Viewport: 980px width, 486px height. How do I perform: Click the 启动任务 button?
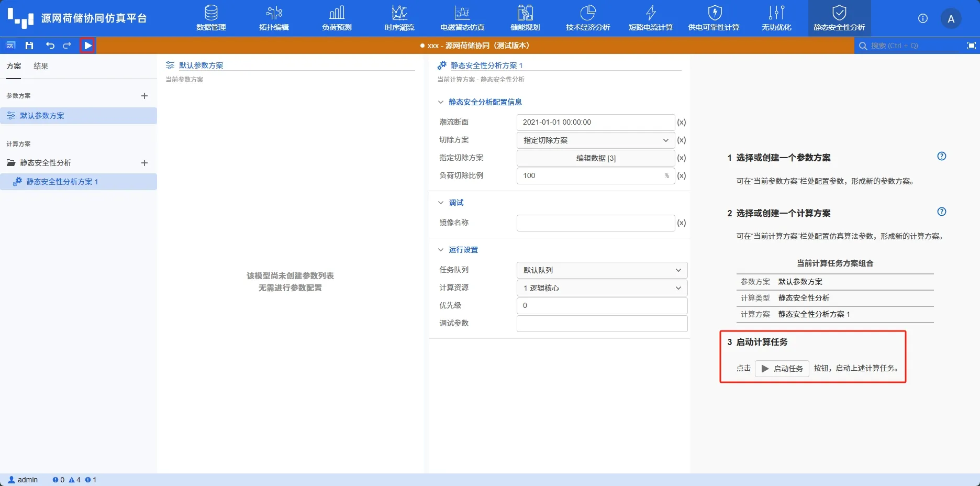(x=782, y=369)
